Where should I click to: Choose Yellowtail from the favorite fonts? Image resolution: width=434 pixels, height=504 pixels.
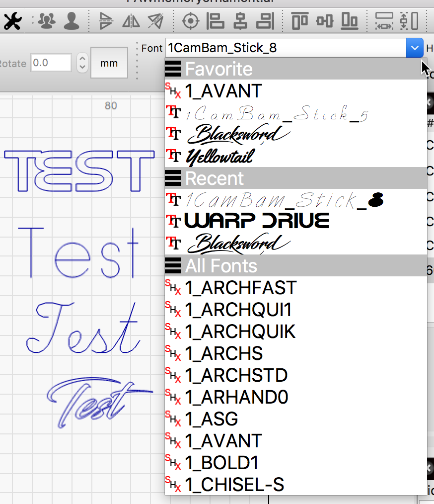(x=219, y=157)
